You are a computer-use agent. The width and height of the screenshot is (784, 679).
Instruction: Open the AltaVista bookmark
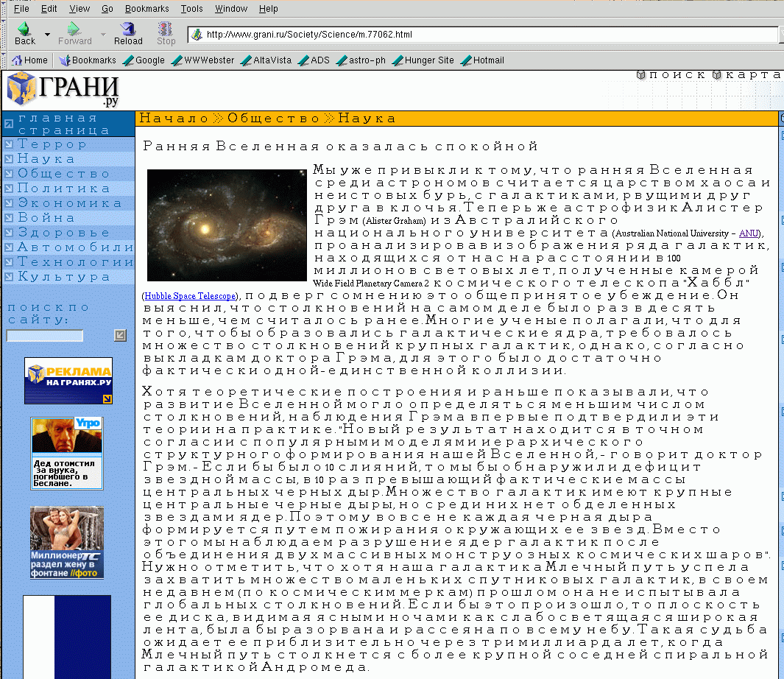tap(266, 60)
